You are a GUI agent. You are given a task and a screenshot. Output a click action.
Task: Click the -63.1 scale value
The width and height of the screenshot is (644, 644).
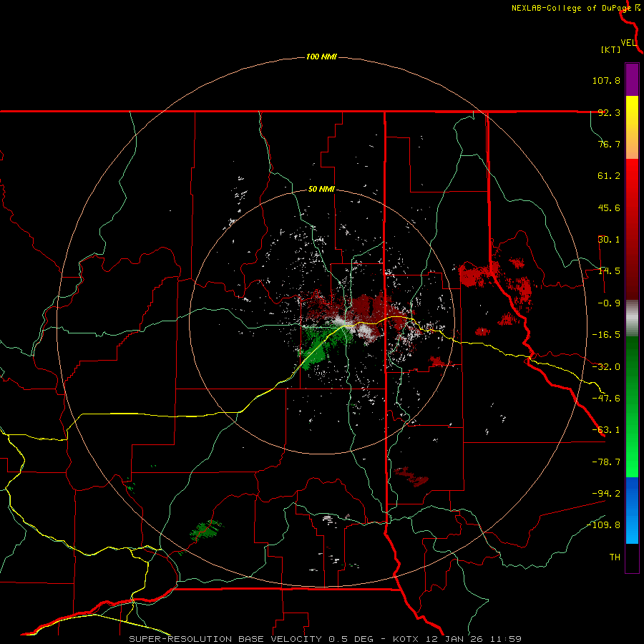point(606,430)
